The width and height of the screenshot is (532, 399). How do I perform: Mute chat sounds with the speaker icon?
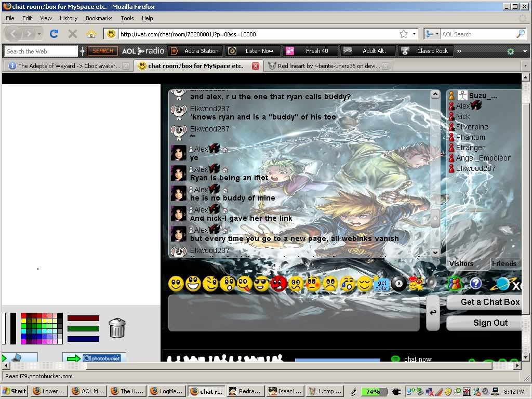[x=431, y=283]
